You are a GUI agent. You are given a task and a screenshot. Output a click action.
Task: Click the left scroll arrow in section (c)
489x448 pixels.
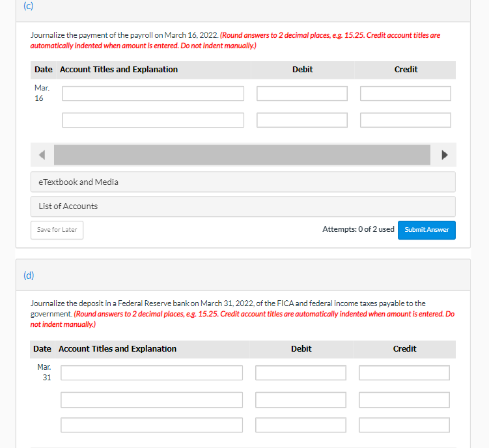(x=42, y=155)
